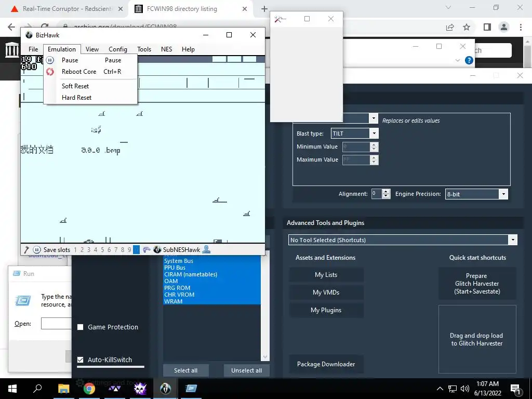
Task: Open View menu in BizHawk
Action: (x=92, y=49)
